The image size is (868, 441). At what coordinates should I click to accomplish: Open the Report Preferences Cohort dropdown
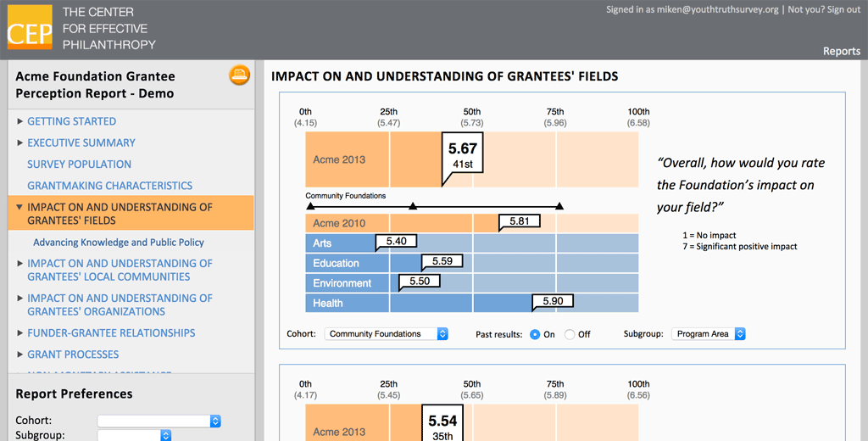(159, 421)
